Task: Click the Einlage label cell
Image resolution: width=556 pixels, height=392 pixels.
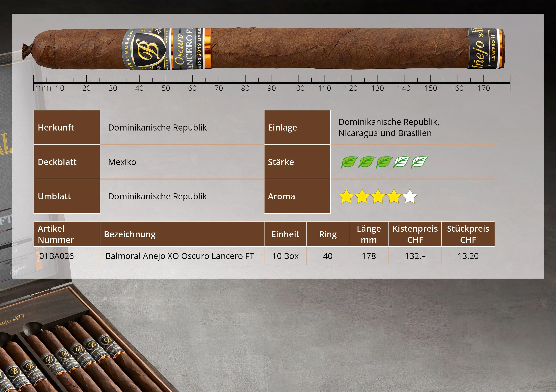Action: point(297,127)
